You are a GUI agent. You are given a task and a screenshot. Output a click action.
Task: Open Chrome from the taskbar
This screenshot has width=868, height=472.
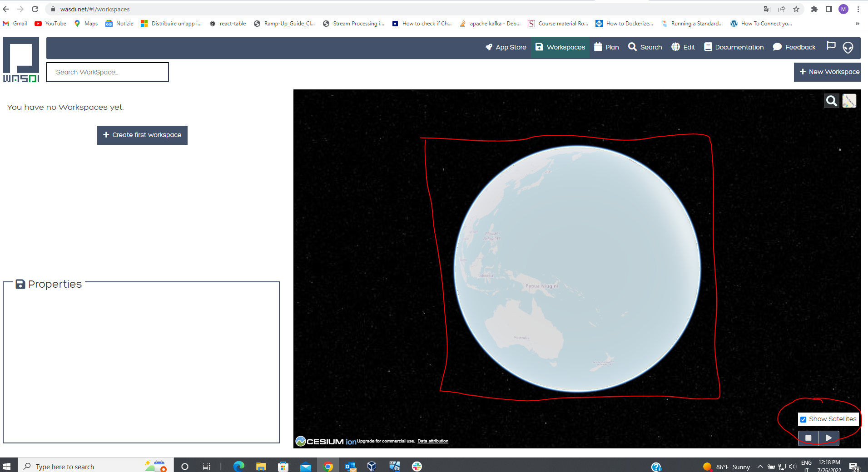coord(328,466)
